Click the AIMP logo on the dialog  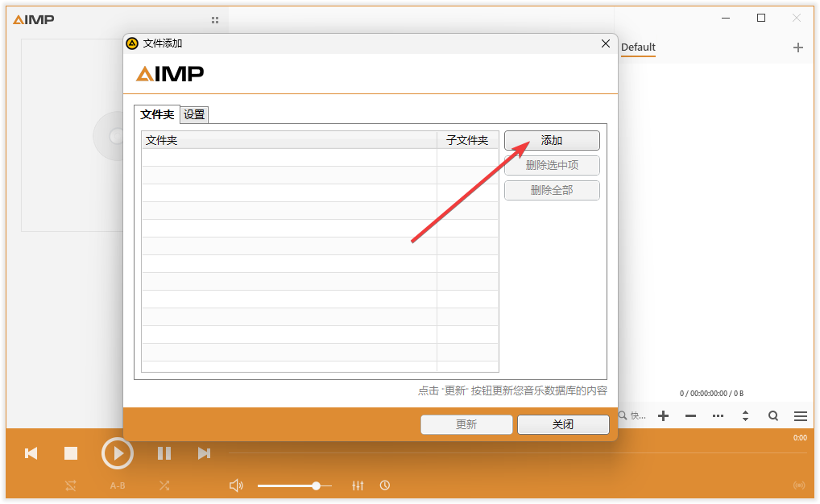[x=168, y=73]
